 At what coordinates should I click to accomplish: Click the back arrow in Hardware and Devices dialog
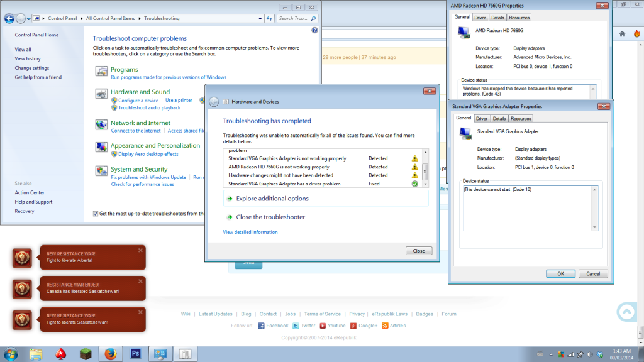coord(214,102)
